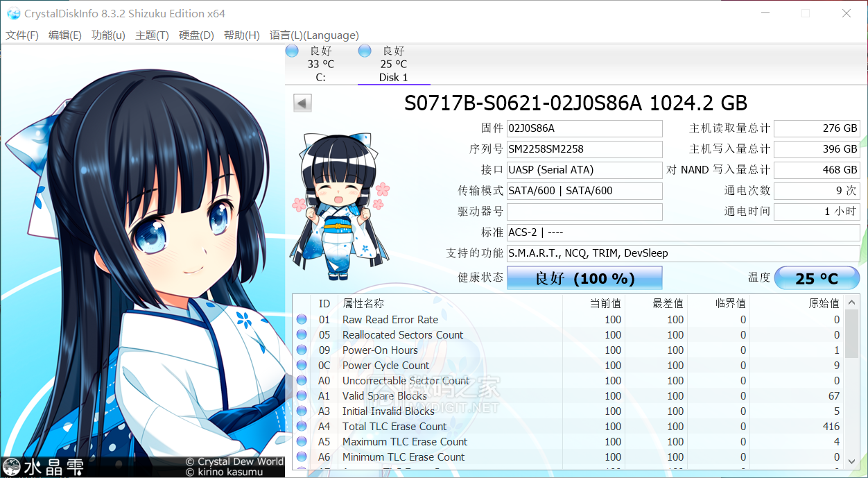Select the Disk 1 tab
Screen dimensions: 868x478
(394, 64)
